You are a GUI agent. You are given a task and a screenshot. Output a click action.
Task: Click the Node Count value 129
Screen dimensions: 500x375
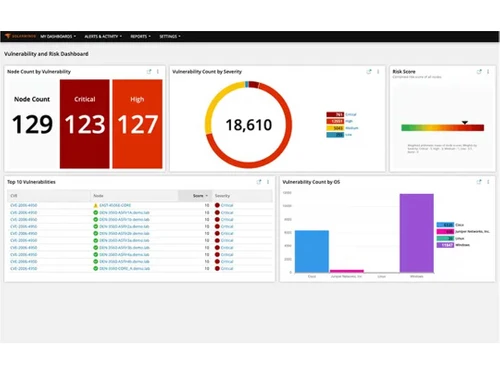(32, 124)
